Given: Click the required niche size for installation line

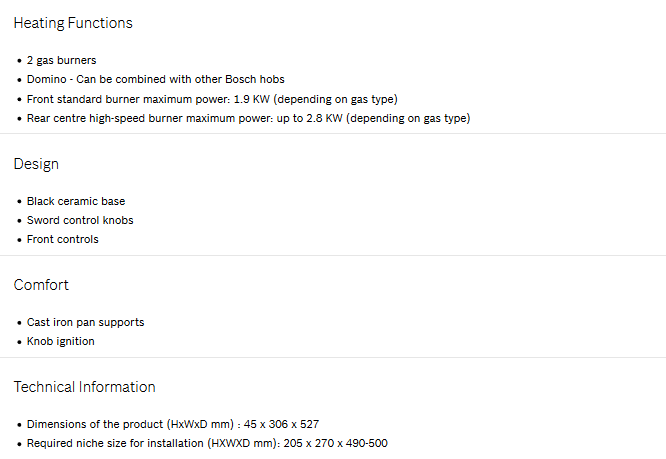Looking at the screenshot, I should point(207,443).
